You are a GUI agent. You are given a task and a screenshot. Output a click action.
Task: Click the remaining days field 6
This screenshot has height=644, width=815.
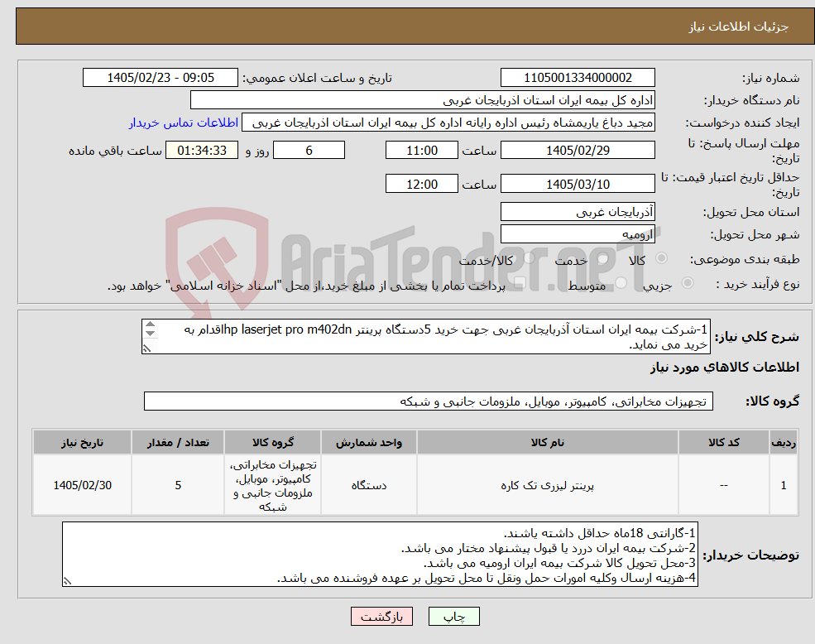click(309, 151)
